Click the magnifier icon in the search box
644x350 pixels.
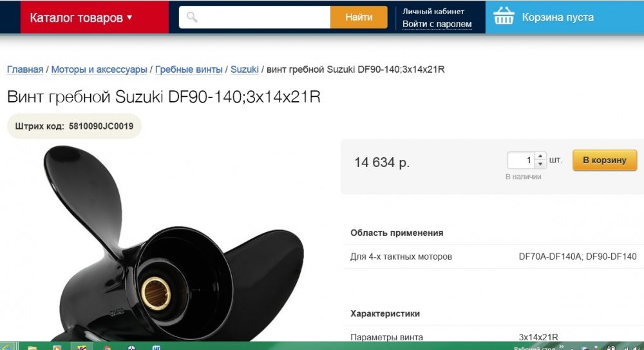[x=192, y=17]
